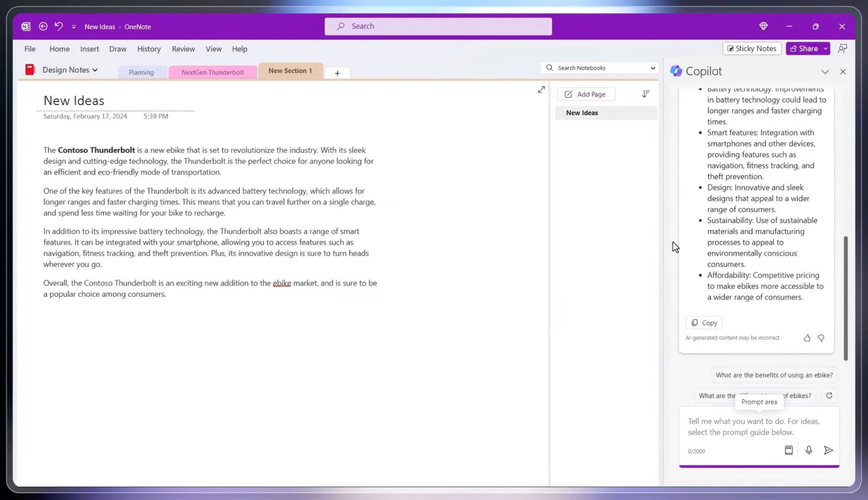Expand the Search Notebooks scope dropdown
This screenshot has height=500, width=868.
point(653,68)
